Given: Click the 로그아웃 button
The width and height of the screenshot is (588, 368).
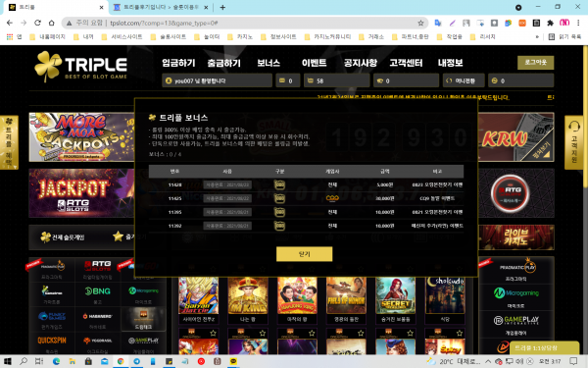Looking at the screenshot, I should [535, 63].
